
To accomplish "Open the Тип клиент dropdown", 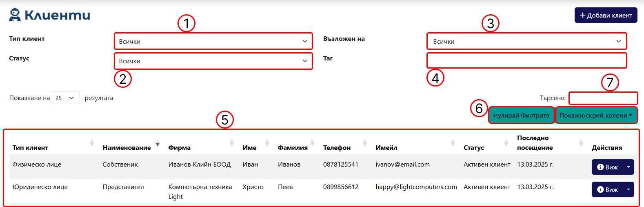I will pyautogui.click(x=213, y=41).
